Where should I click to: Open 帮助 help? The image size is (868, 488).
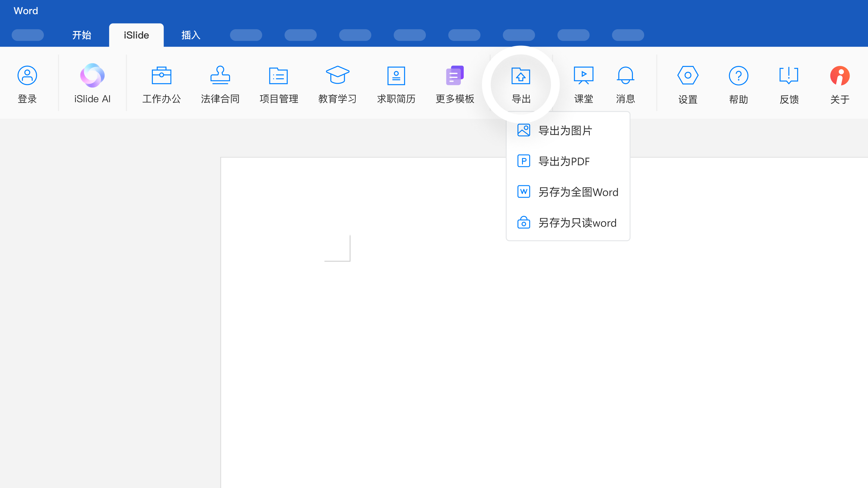[739, 84]
